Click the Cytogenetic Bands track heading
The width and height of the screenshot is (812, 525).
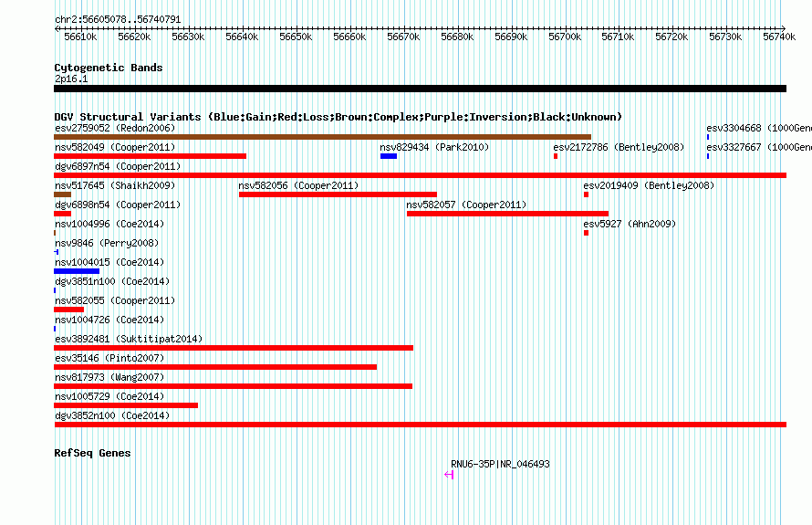coord(109,68)
